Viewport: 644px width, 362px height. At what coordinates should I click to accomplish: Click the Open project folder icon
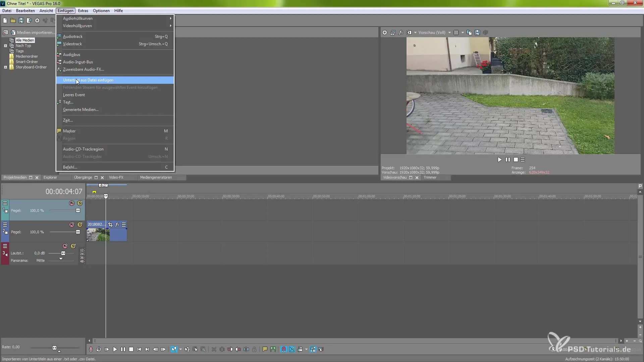13,21
